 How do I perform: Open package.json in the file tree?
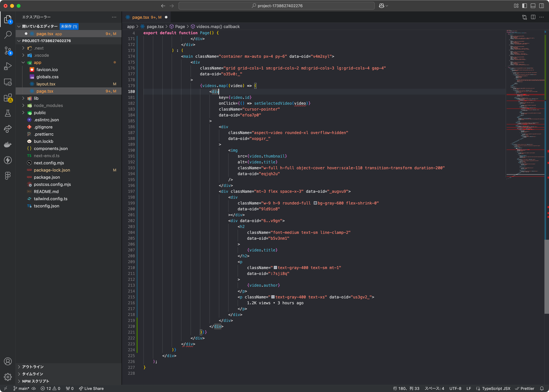47,177
